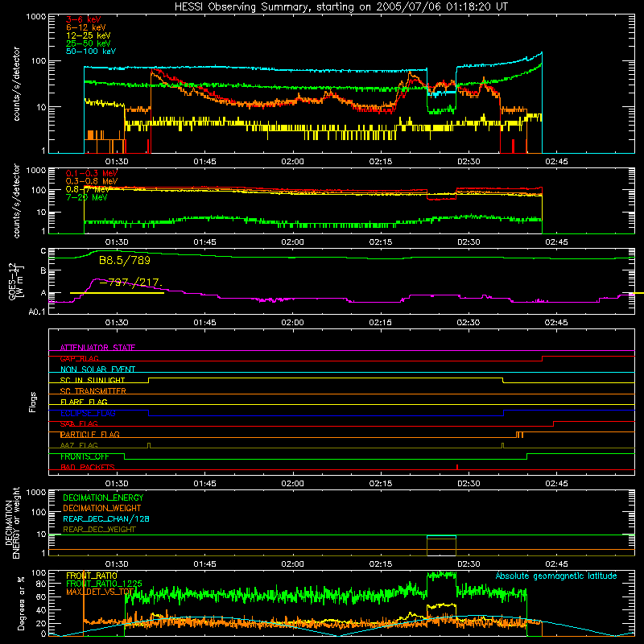Click the FRONT_RATIO_1225 legend label
This screenshot has width=644, height=644.
104,584
